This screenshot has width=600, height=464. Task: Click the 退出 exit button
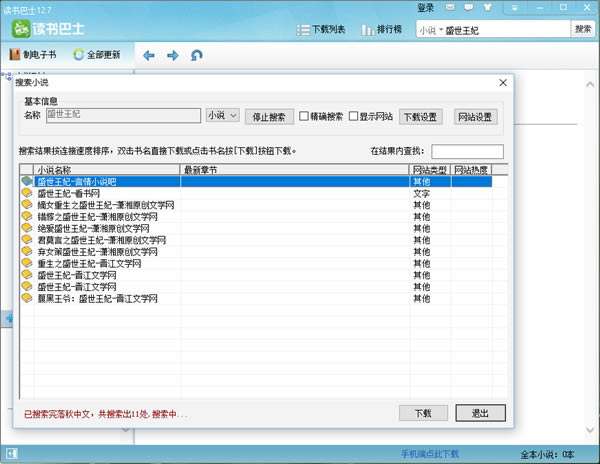[x=480, y=413]
